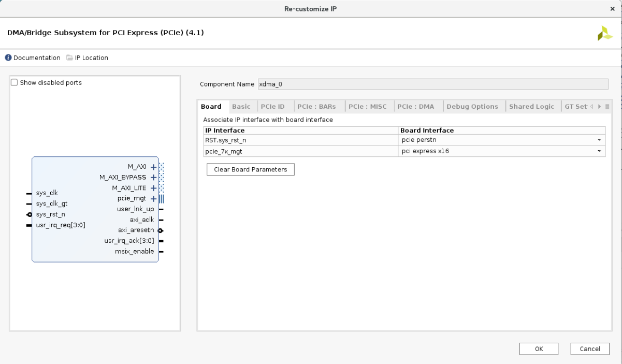The height and width of the screenshot is (364, 622).
Task: Click the Component Name field
Action: point(363,83)
